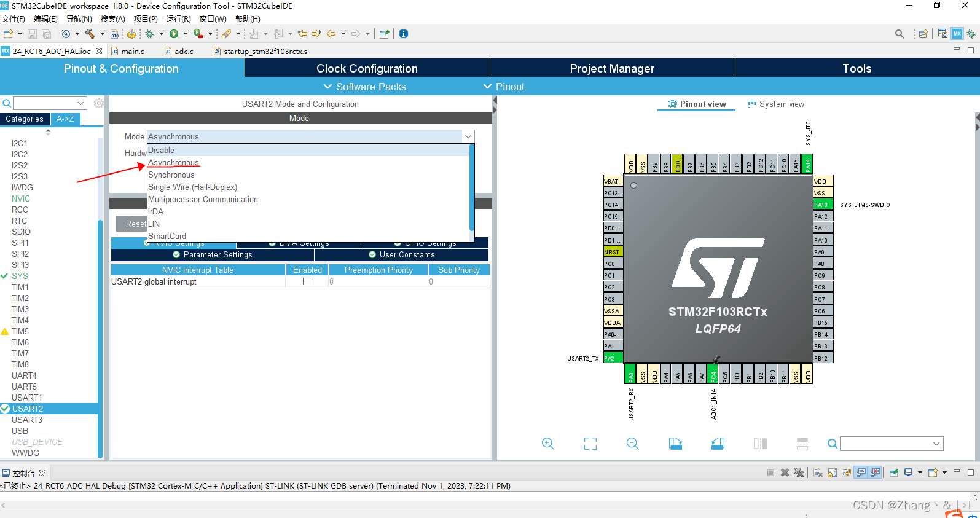Click peripheral list vertical scrollbar
Screen dimensions: 980x518
[100, 338]
